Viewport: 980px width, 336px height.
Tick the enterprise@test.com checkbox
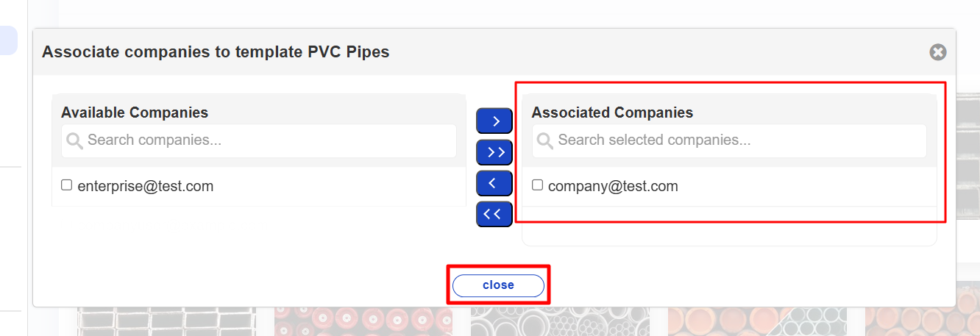pos(67,185)
